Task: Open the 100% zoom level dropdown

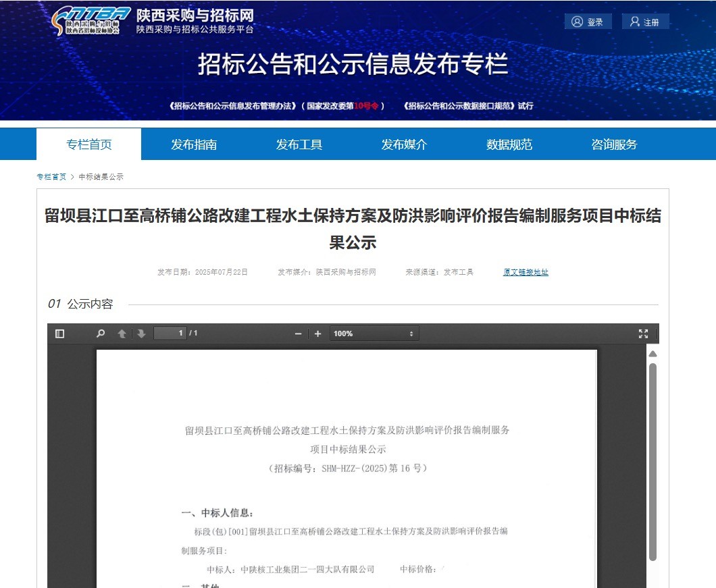Action: pyautogui.click(x=374, y=333)
